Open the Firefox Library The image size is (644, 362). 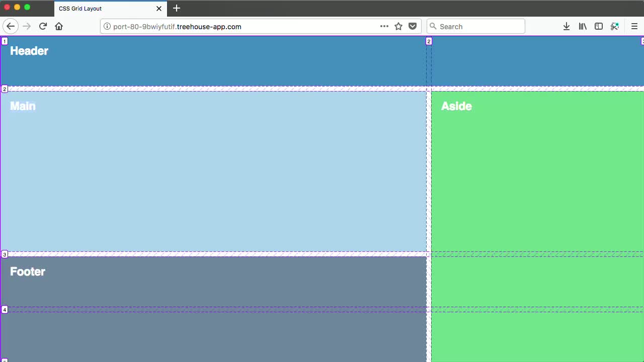coord(583,26)
